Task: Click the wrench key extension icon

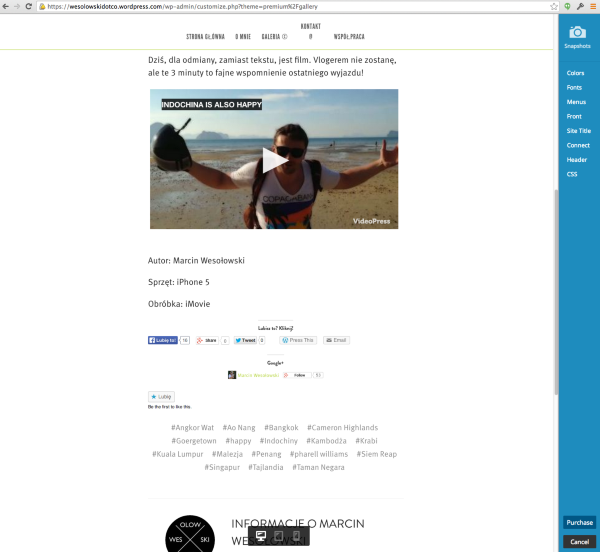Action: pos(580,6)
